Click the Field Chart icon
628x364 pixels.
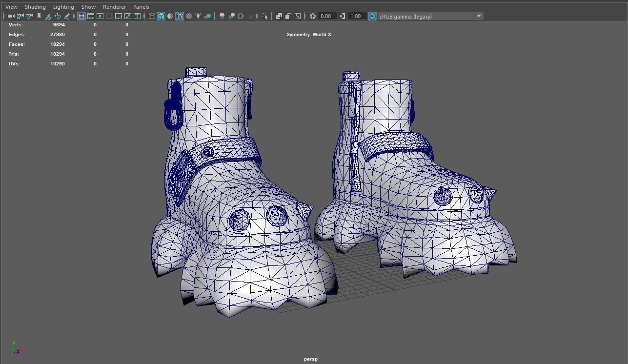click(119, 16)
